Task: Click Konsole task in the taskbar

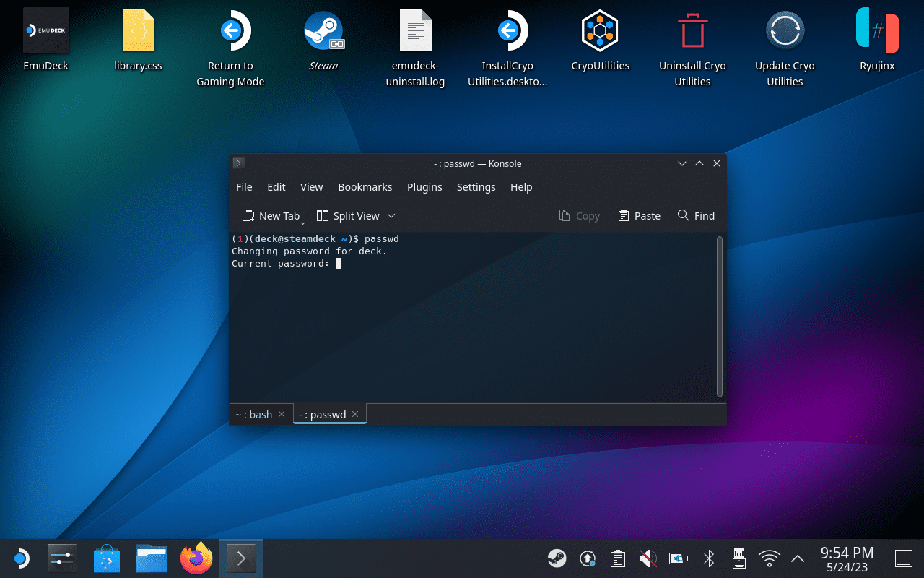Action: click(x=241, y=558)
